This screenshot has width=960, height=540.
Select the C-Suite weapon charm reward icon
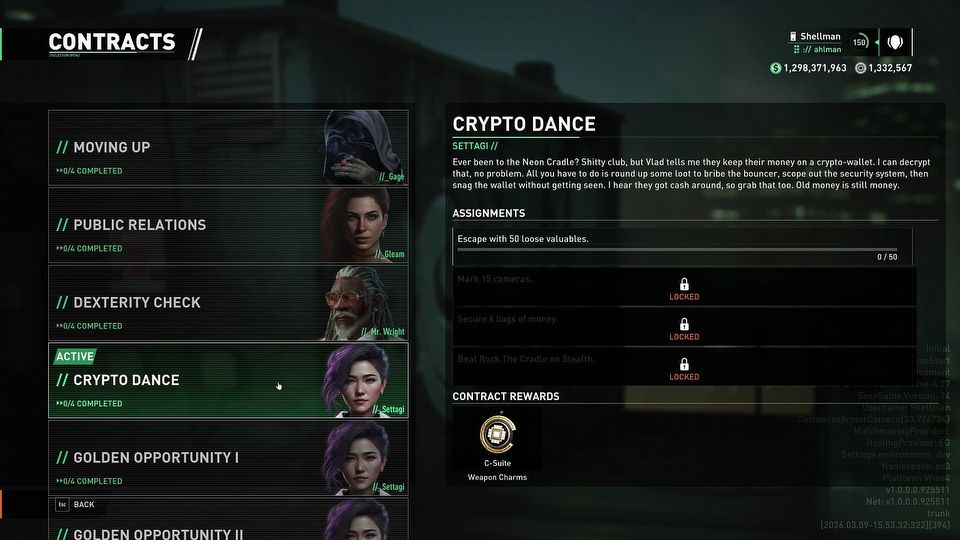[x=497, y=433]
